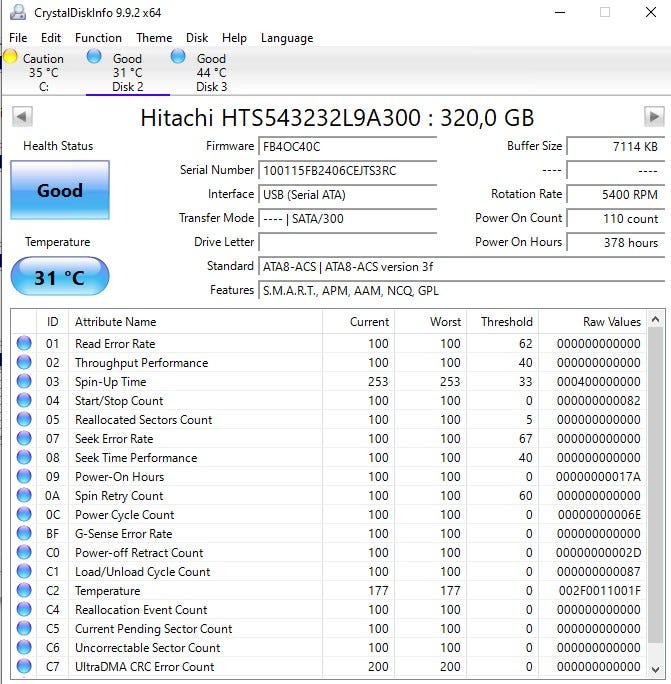Click the Current column header
The height and width of the screenshot is (684, 671).
[359, 322]
